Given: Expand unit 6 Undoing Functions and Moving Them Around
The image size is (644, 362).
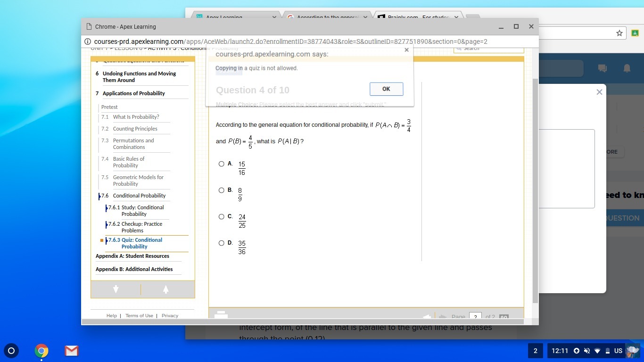Looking at the screenshot, I should pos(139,77).
